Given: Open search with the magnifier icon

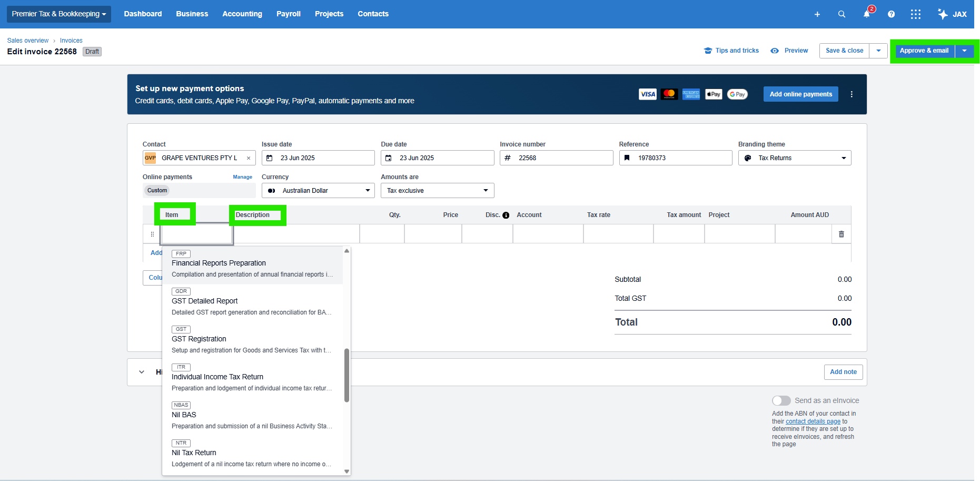Looking at the screenshot, I should tap(842, 14).
